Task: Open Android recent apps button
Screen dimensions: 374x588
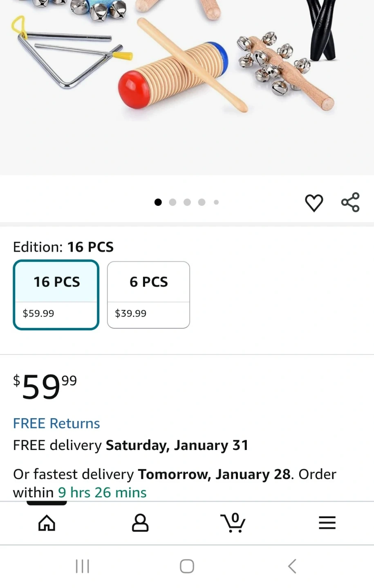Action: coord(83,566)
